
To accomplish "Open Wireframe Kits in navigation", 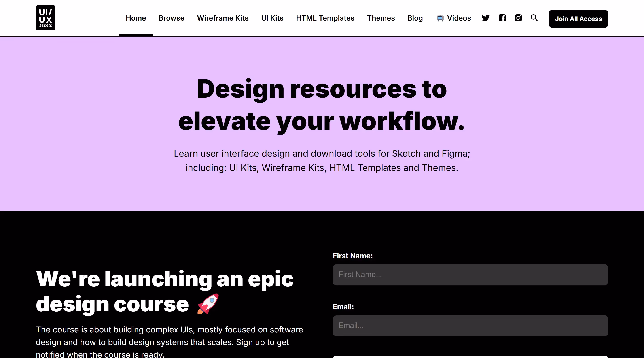I will point(222,18).
